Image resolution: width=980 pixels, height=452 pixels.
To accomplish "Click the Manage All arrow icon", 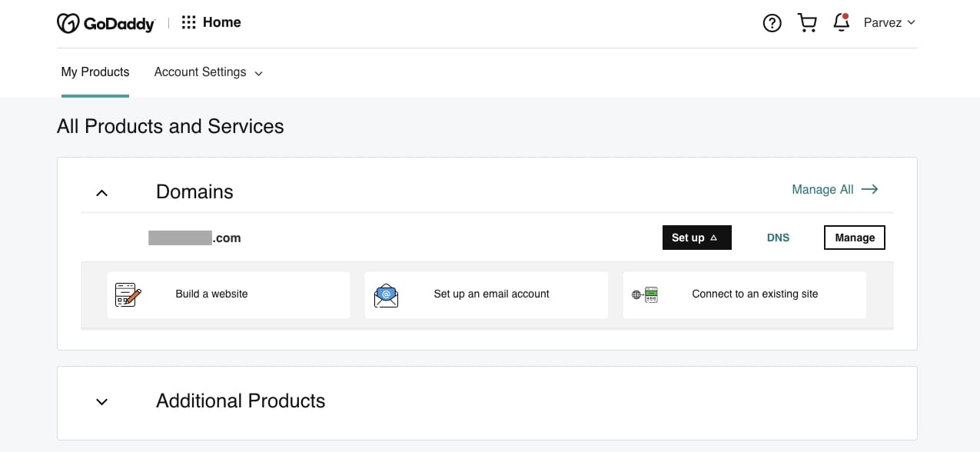I will [x=869, y=189].
